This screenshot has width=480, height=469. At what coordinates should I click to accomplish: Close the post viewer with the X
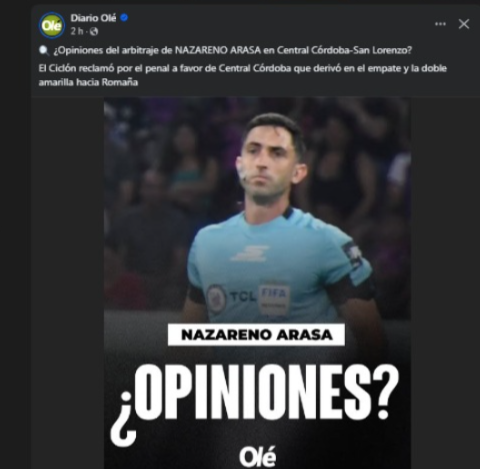[464, 24]
